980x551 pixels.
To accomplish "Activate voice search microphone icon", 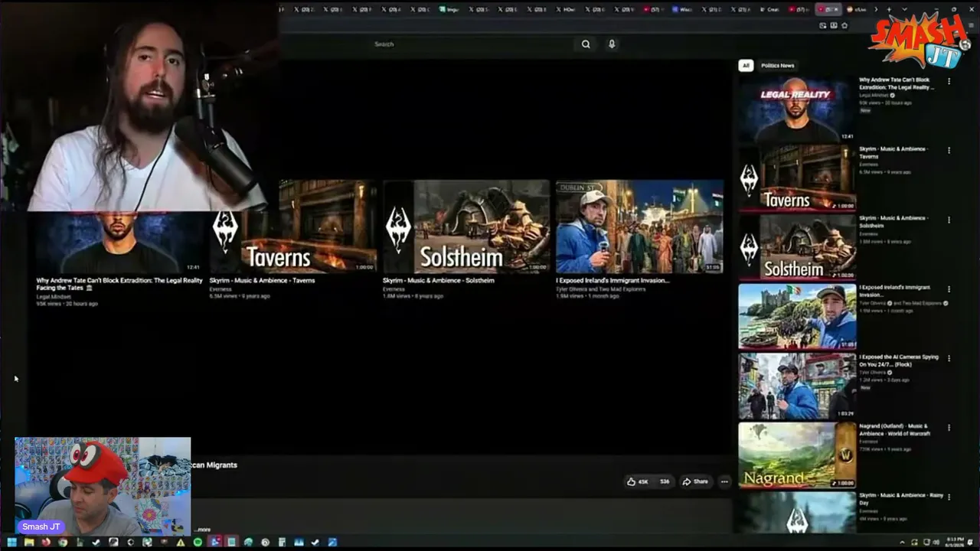I will pyautogui.click(x=612, y=44).
